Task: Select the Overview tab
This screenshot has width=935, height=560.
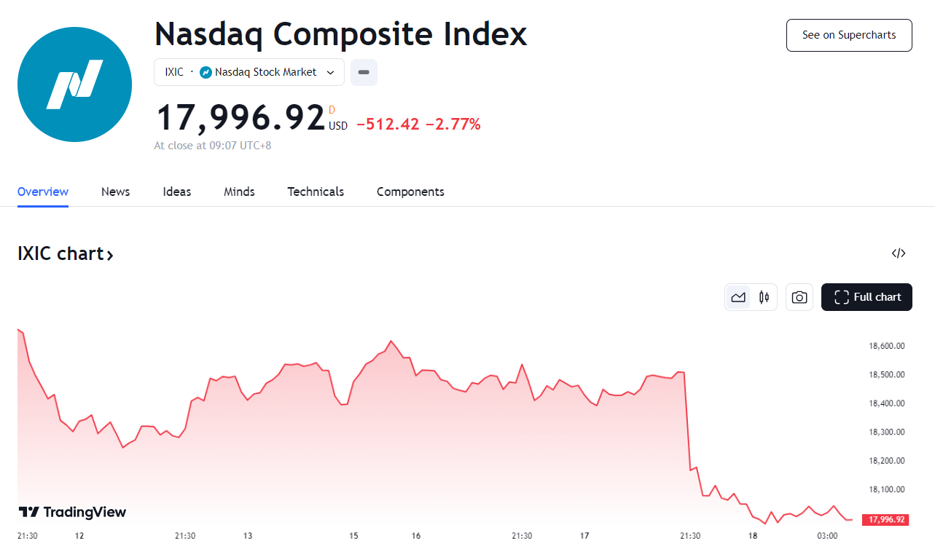Action: pos(43,192)
